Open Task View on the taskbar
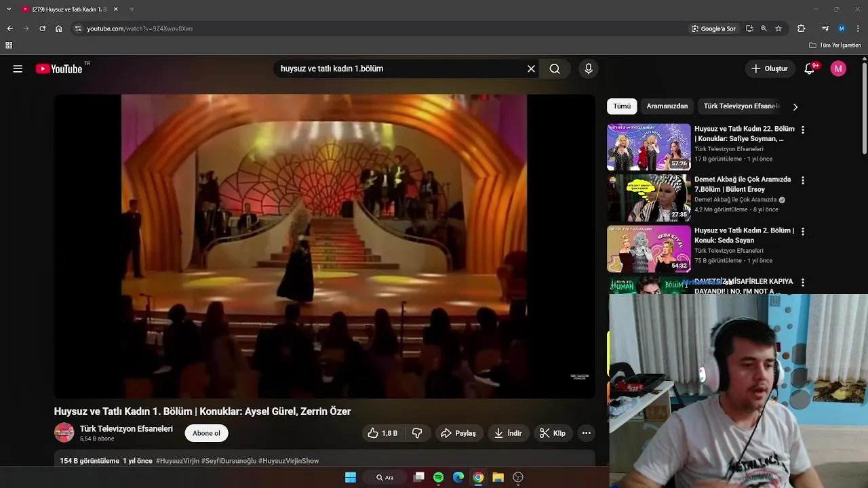Viewport: 868px width, 488px height. point(419,477)
